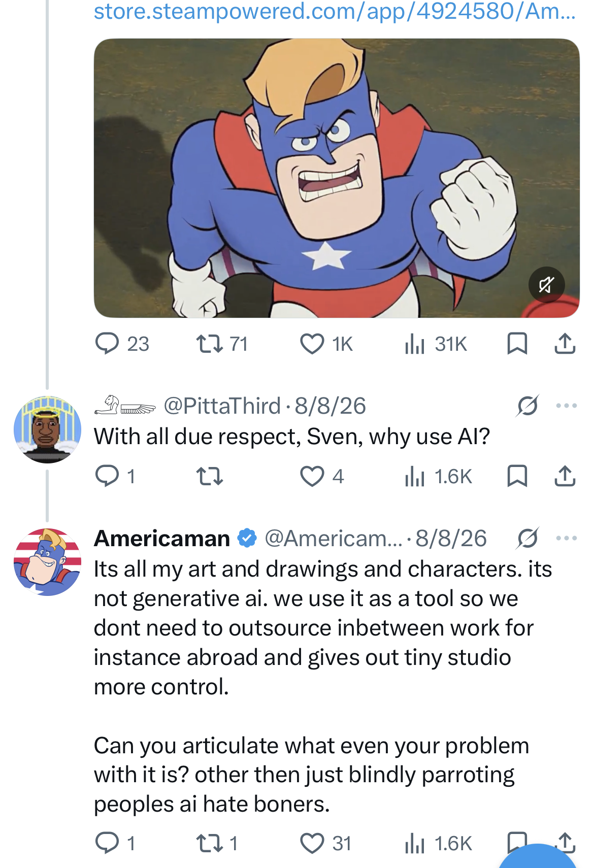The height and width of the screenshot is (868, 594).
Task: Repost the post with 71 reposts
Action: click(222, 344)
